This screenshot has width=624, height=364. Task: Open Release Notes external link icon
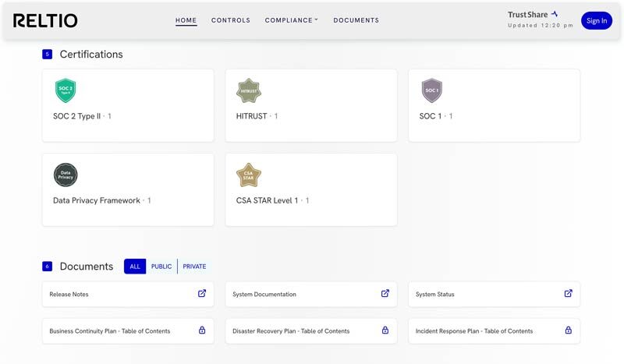(x=202, y=294)
